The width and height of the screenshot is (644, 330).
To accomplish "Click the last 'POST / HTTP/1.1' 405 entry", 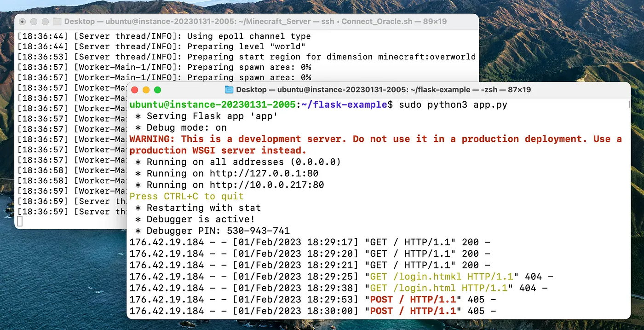I will point(313,311).
